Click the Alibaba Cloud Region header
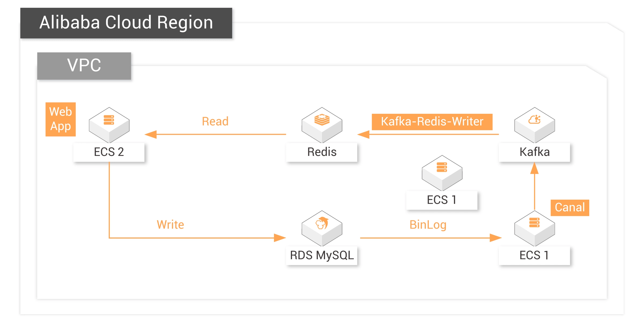This screenshot has width=644, height=322. click(126, 23)
